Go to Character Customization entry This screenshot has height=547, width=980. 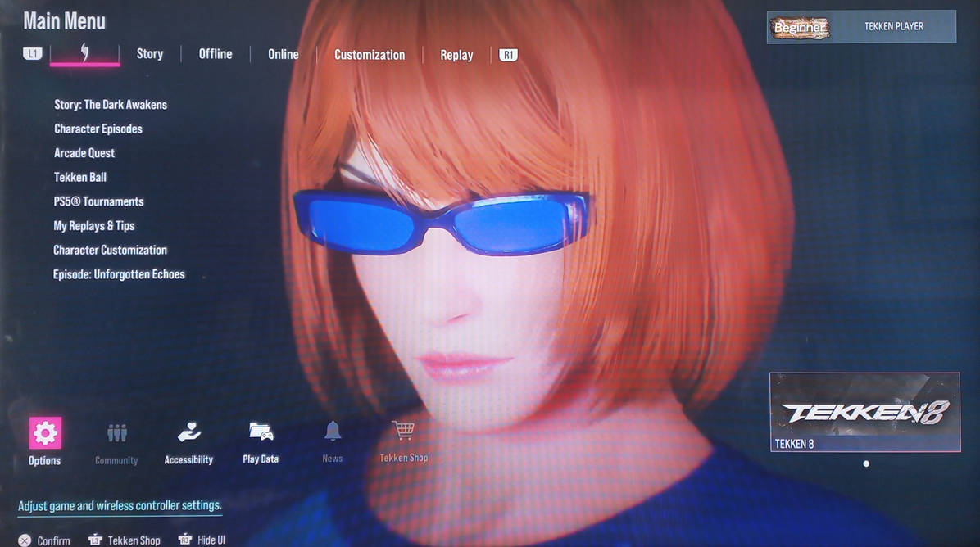[110, 251]
